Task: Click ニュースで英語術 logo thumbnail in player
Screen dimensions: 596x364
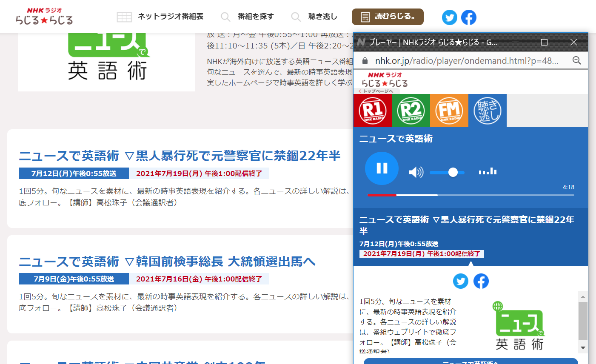Action: point(519,325)
